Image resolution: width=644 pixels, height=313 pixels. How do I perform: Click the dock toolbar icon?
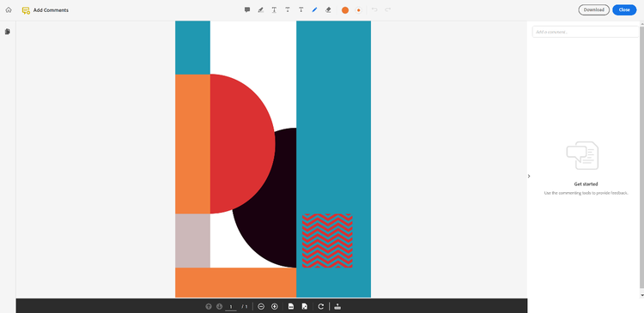337,306
